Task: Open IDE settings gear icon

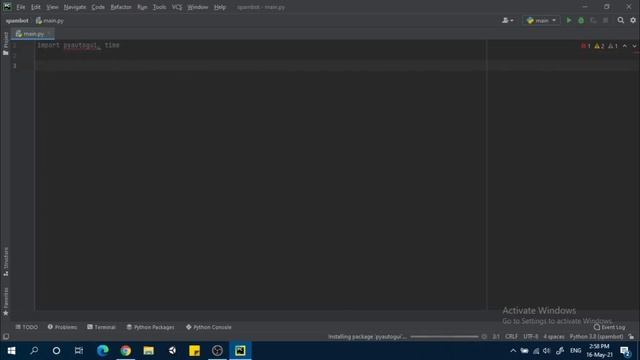Action: [633, 20]
